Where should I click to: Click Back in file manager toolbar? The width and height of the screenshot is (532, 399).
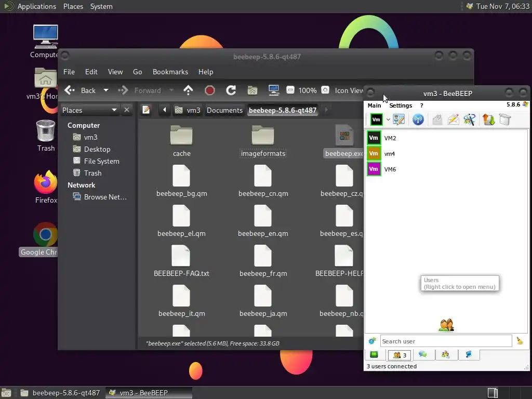[x=80, y=90]
